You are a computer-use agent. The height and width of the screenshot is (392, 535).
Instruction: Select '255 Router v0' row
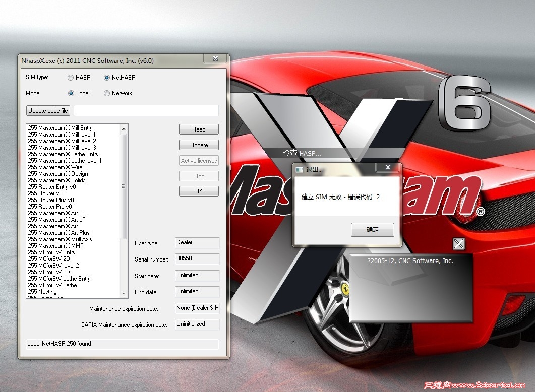pyautogui.click(x=73, y=193)
